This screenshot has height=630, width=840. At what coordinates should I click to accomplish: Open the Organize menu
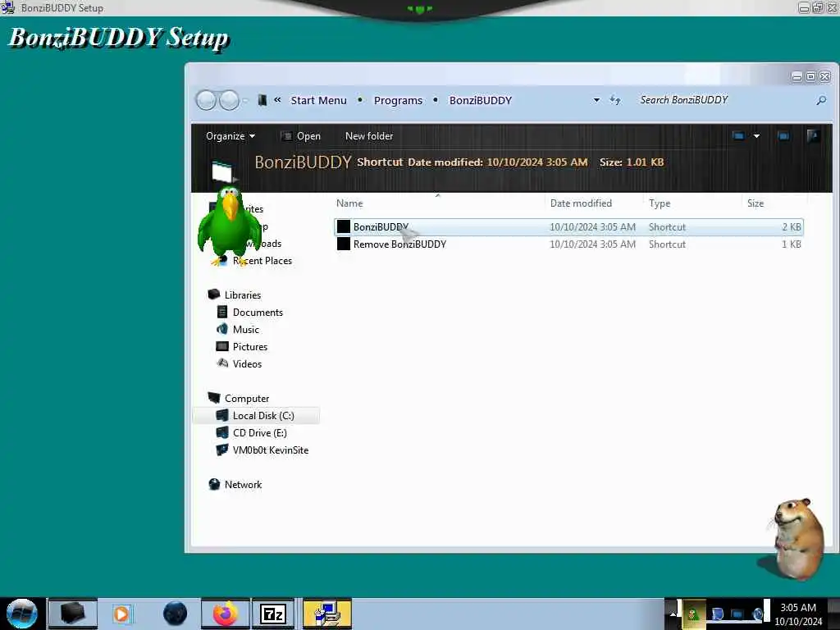click(231, 136)
